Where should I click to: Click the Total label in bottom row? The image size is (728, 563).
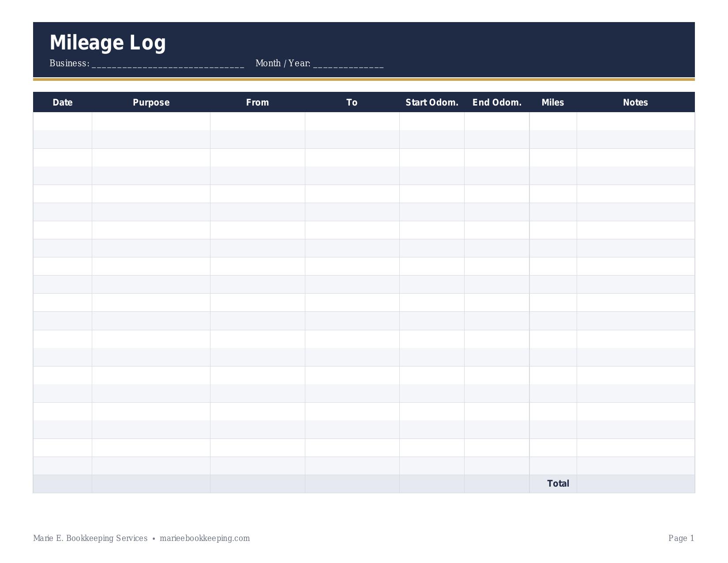point(558,484)
